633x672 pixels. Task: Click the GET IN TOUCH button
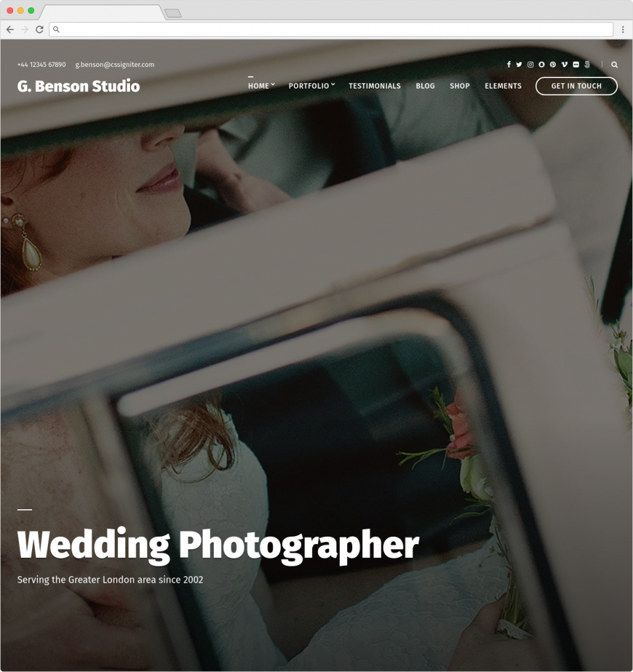(577, 86)
